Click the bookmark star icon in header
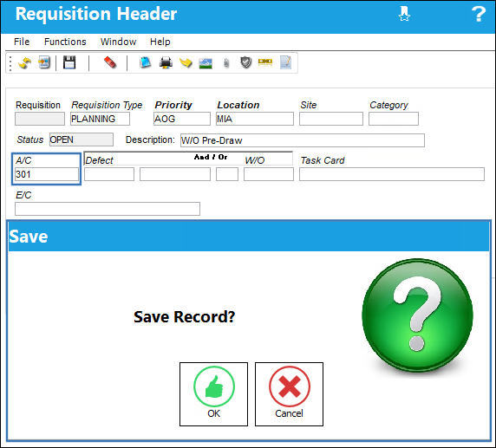Image resolution: width=496 pixels, height=448 pixels. pyautogui.click(x=404, y=14)
